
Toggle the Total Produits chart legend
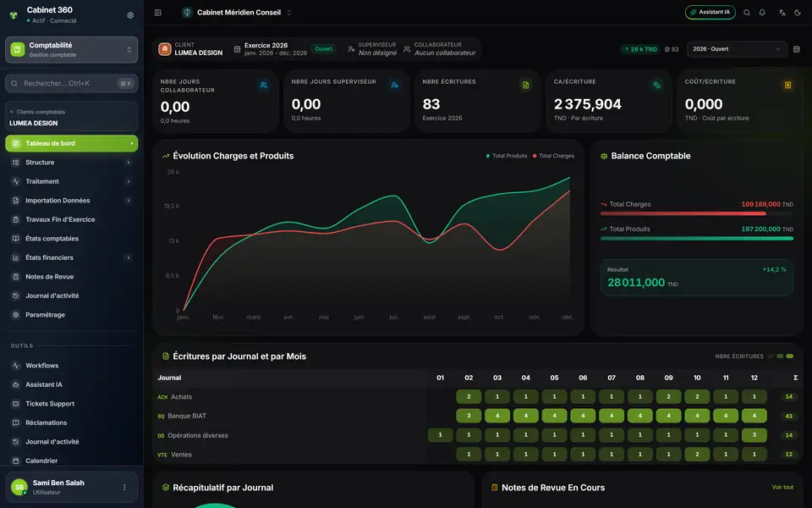coord(507,156)
